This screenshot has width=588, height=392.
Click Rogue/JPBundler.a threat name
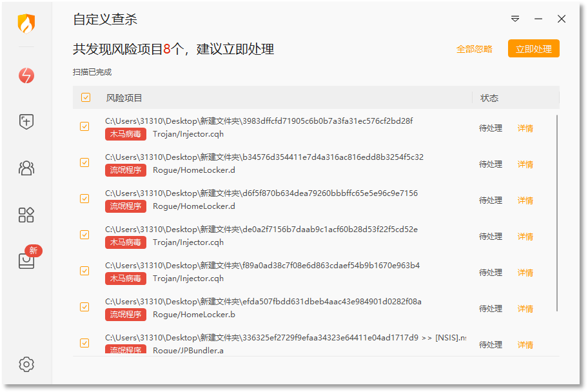pos(188,350)
